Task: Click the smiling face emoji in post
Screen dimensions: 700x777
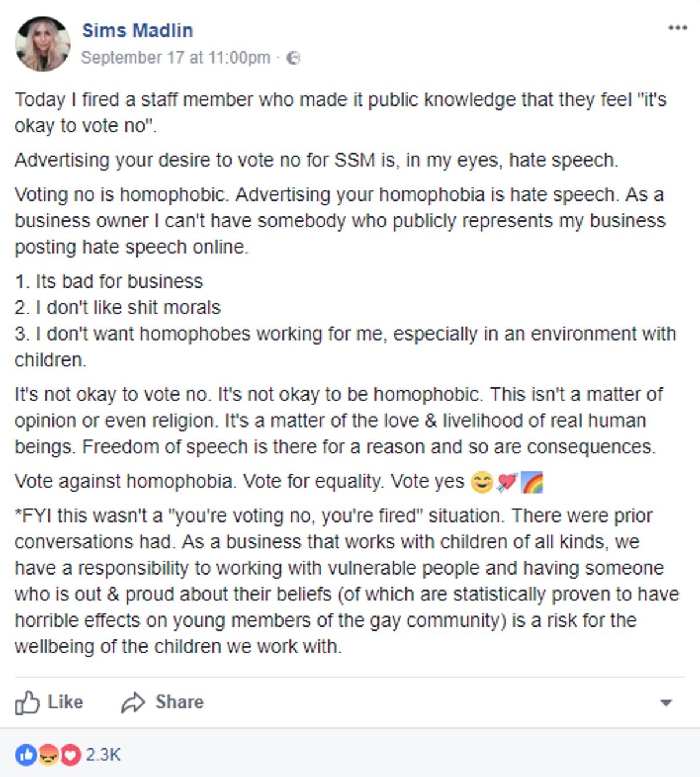Action: click(482, 482)
